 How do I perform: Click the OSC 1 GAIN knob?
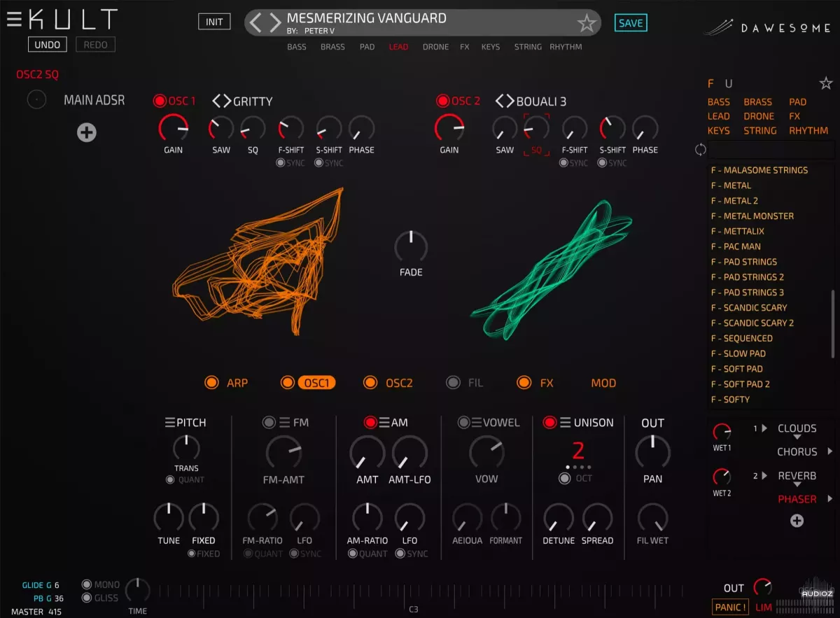pyautogui.click(x=173, y=128)
